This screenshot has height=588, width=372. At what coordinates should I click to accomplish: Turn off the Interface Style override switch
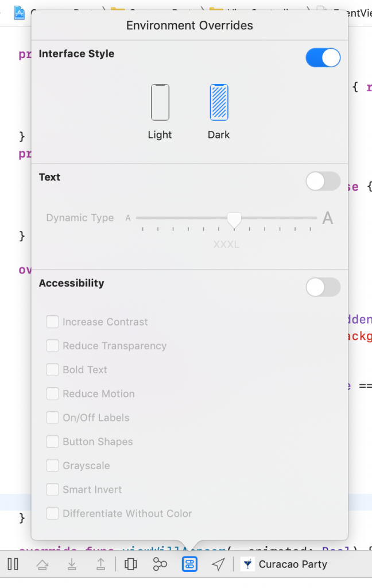pyautogui.click(x=323, y=57)
